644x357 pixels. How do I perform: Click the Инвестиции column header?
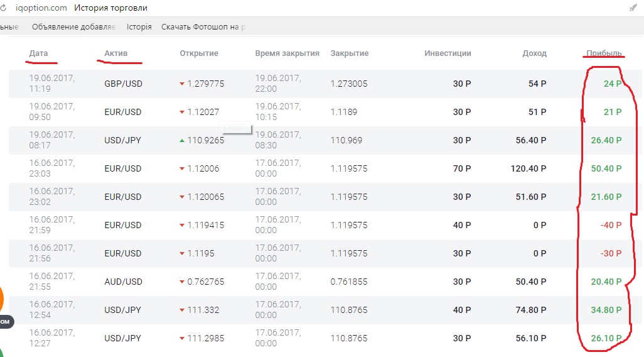click(448, 53)
